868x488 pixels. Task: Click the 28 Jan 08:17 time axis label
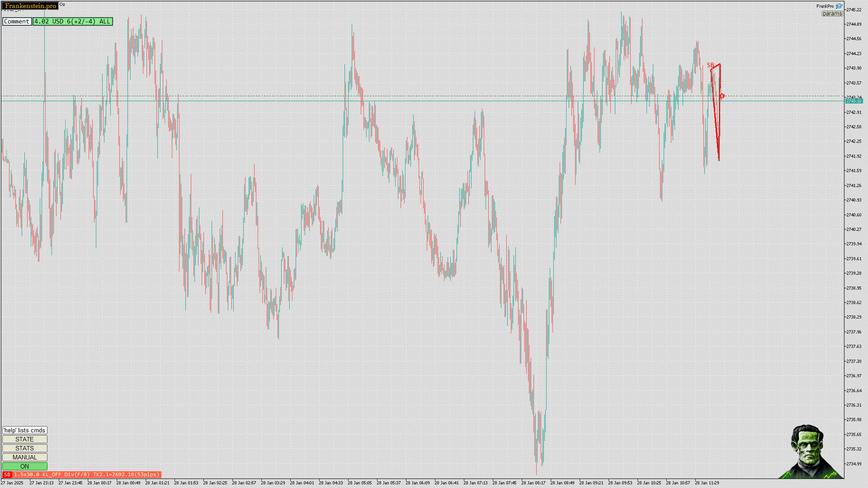(533, 483)
